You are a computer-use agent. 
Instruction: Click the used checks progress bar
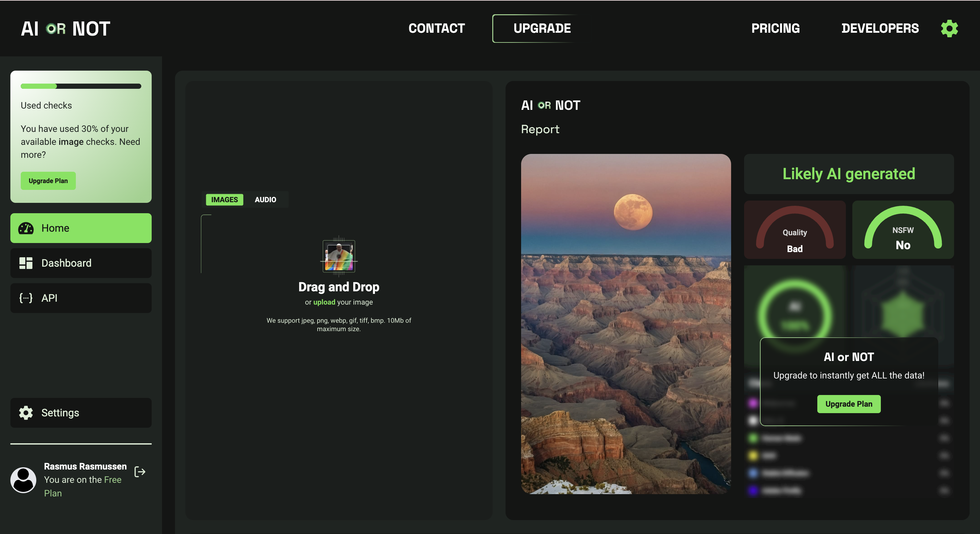[x=81, y=86]
